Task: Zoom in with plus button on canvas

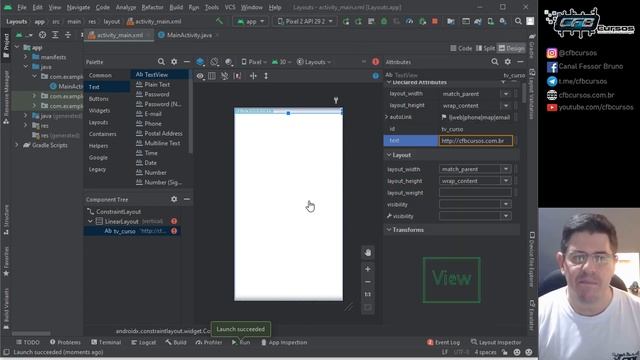Action: pyautogui.click(x=368, y=269)
